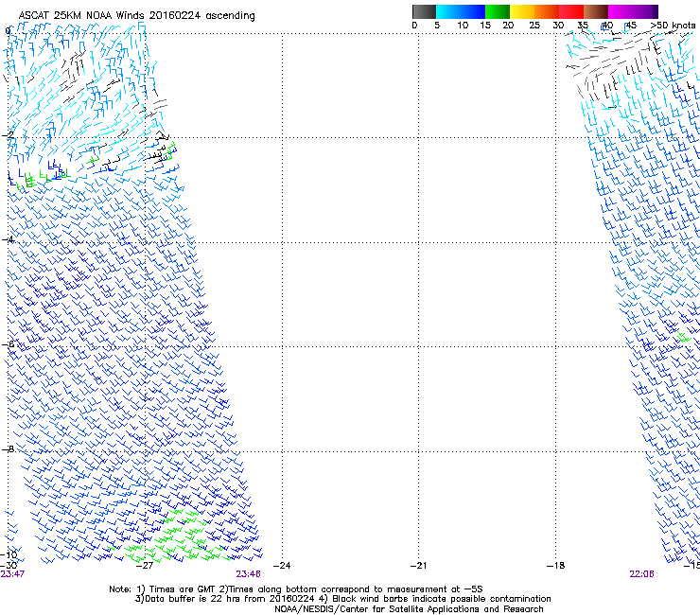Choose the magenta-purple 40-50 knots color segment

coord(633,11)
